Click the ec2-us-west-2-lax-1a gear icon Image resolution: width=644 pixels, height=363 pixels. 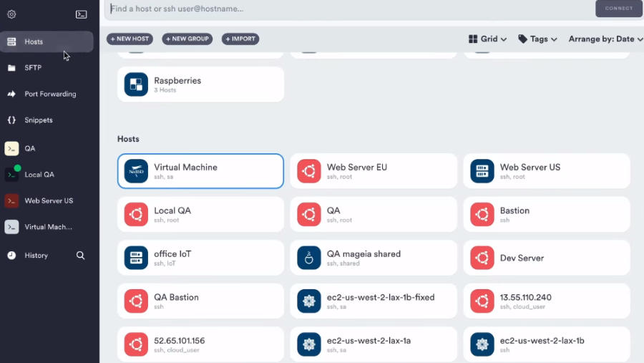click(x=309, y=344)
